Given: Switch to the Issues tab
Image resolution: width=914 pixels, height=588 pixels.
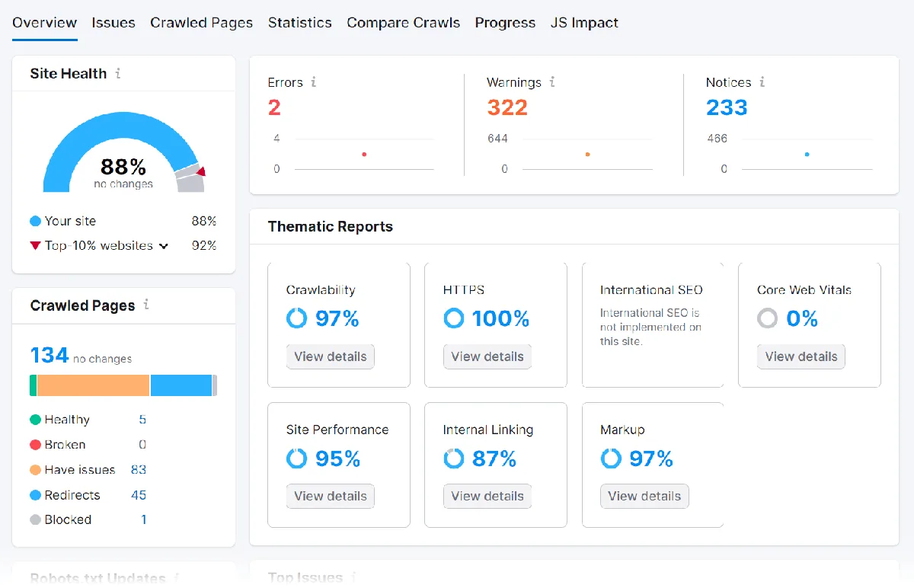Looking at the screenshot, I should [x=113, y=23].
